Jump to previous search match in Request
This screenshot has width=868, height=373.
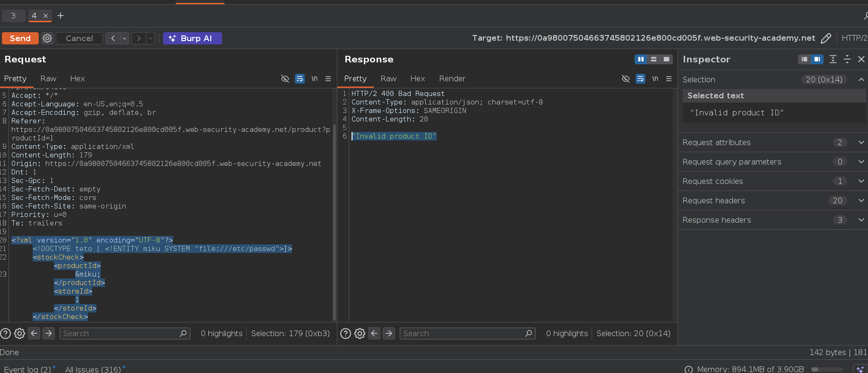tap(34, 333)
